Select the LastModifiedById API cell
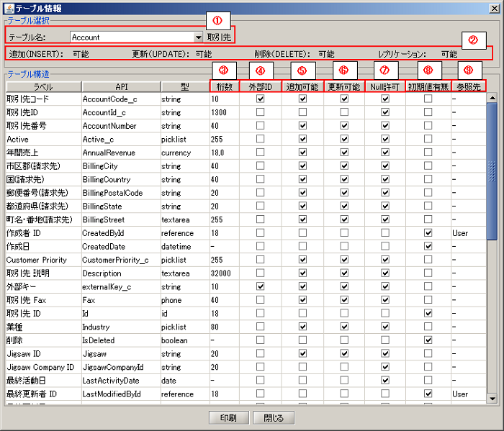The height and width of the screenshot is (431, 504). [121, 394]
